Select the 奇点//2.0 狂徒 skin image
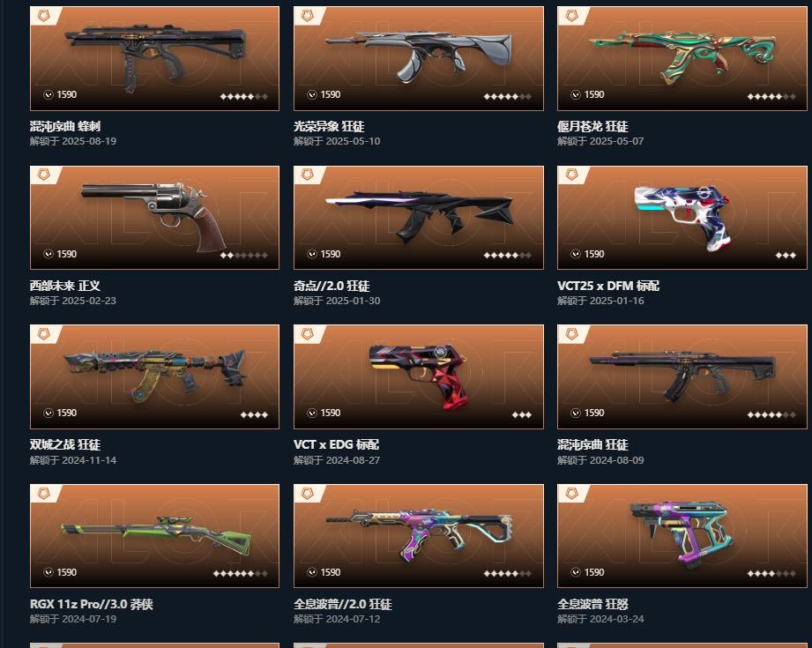The width and height of the screenshot is (812, 648). tap(419, 218)
